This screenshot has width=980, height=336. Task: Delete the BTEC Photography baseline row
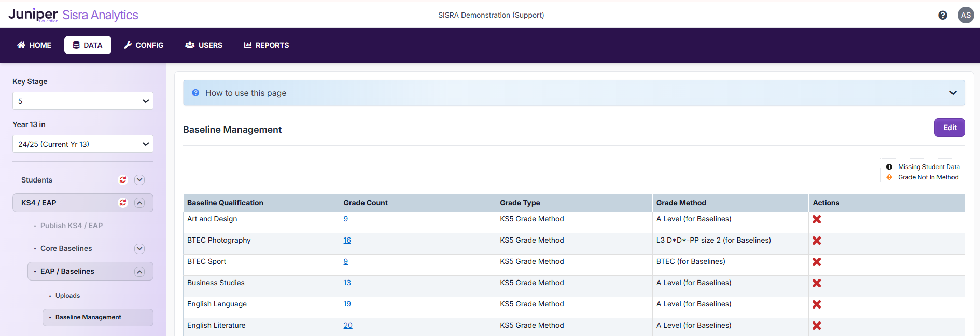point(816,241)
